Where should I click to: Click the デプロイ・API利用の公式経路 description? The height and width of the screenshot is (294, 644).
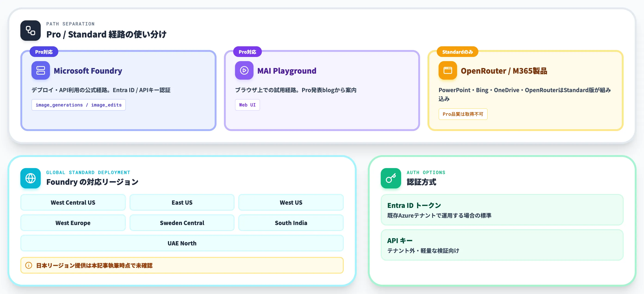click(101, 90)
